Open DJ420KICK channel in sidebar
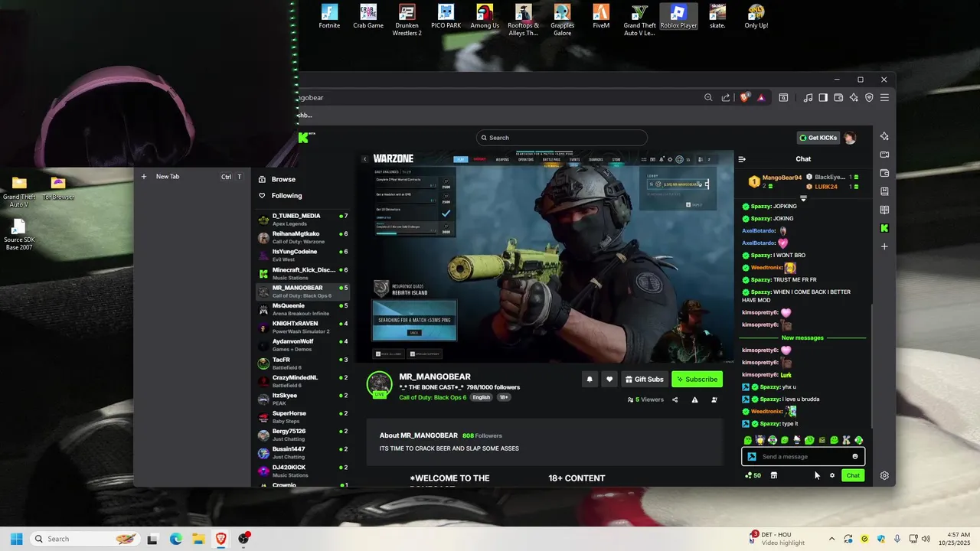Image resolution: width=980 pixels, height=551 pixels. (303, 471)
